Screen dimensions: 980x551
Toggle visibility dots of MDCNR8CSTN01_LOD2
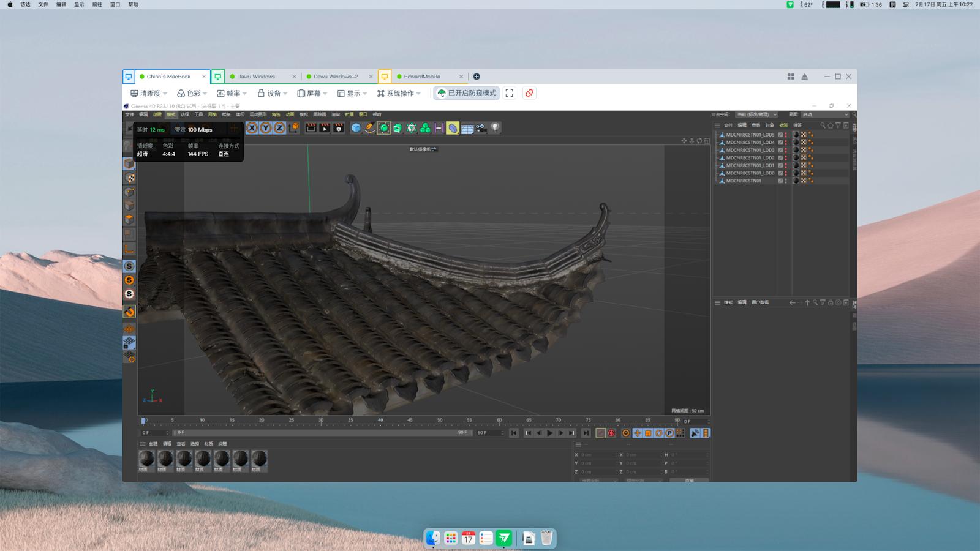(x=786, y=157)
